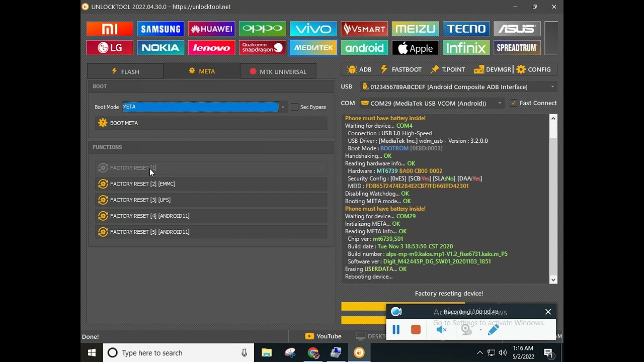This screenshot has width=644, height=362.
Task: Choose the Samsung brand tile
Action: [x=160, y=29]
